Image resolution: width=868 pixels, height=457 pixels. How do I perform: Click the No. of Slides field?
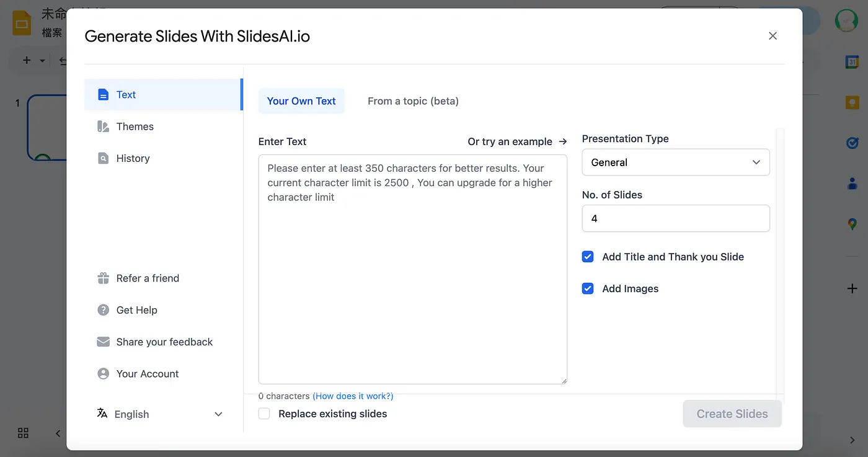click(676, 218)
